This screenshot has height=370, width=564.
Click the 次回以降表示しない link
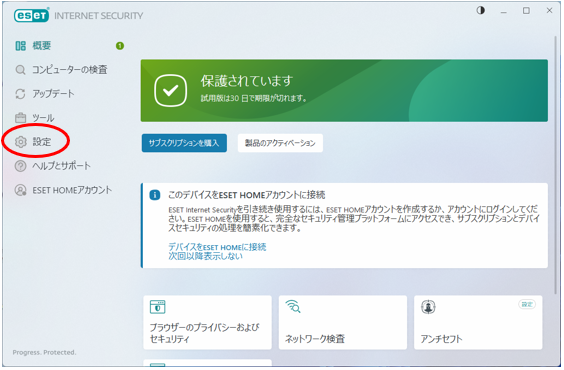[205, 256]
